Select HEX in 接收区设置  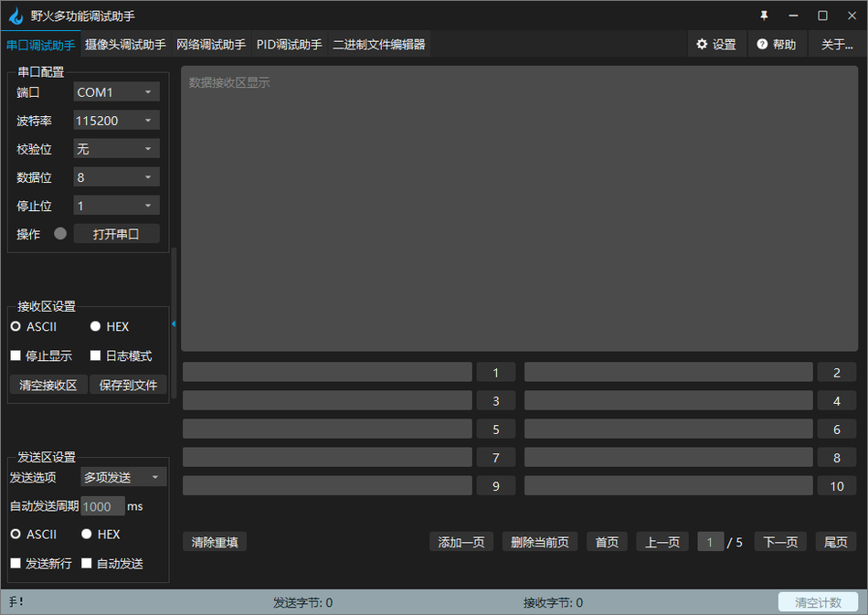pyautogui.click(x=110, y=326)
